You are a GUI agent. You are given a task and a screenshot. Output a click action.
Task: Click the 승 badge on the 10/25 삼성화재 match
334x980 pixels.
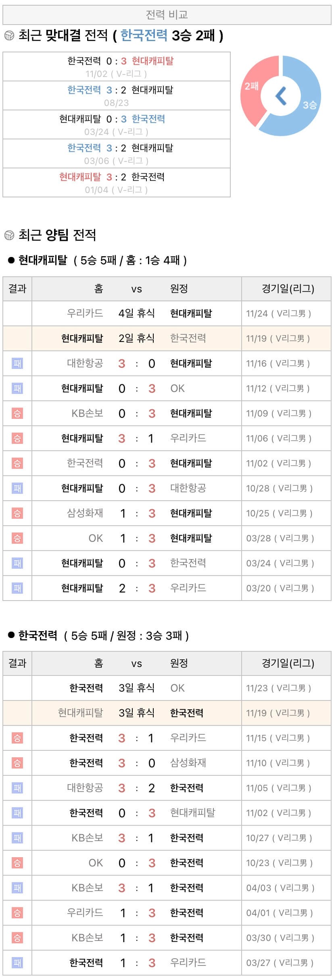coord(17,513)
